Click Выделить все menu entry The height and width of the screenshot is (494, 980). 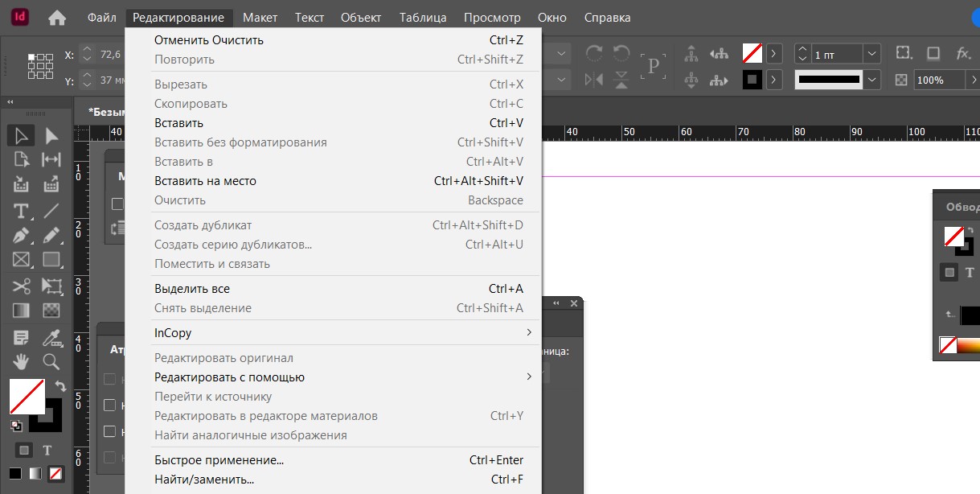pyautogui.click(x=192, y=289)
